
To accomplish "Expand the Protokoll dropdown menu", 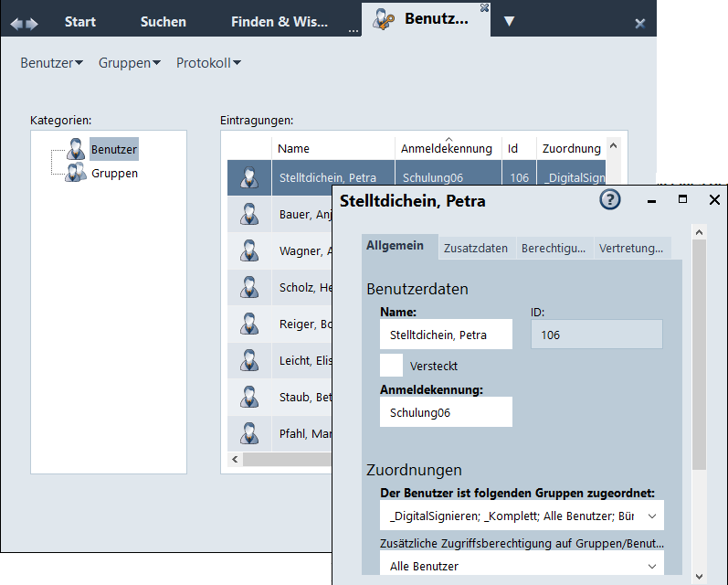I will [x=208, y=63].
